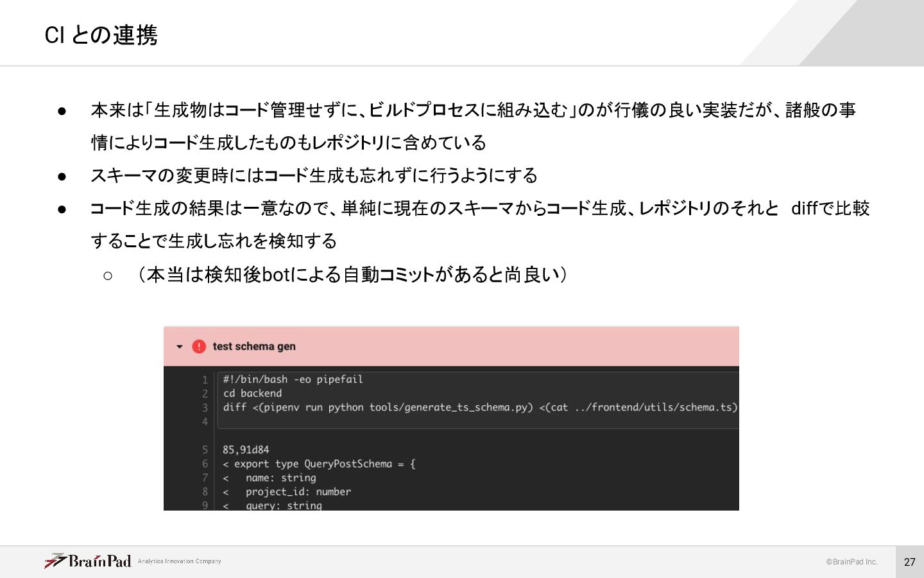The height and width of the screenshot is (578, 924).
Task: Click the diff pipenv run python command line
Action: (x=480, y=408)
